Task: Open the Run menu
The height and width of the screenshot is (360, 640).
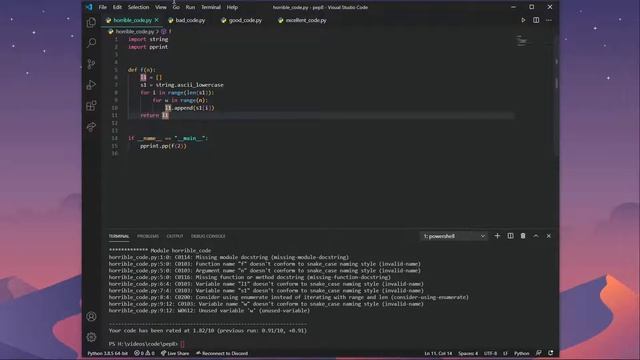Action: tap(190, 7)
